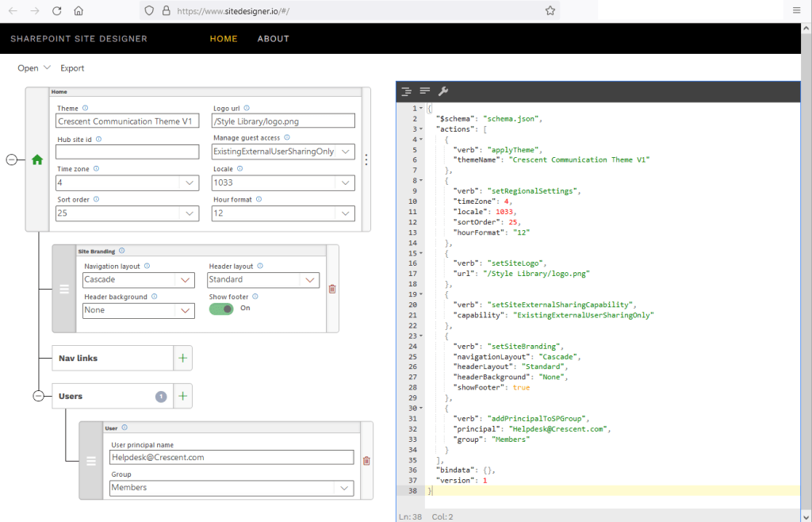Viewport: 812px width, 522px height.
Task: Open the Manage guest access dropdown
Action: click(283, 152)
